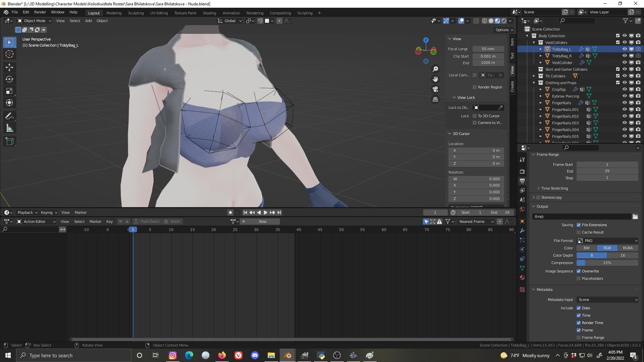Open the Global transform orientation dropdown
Viewport: 644px width, 362px height.
pos(230,21)
